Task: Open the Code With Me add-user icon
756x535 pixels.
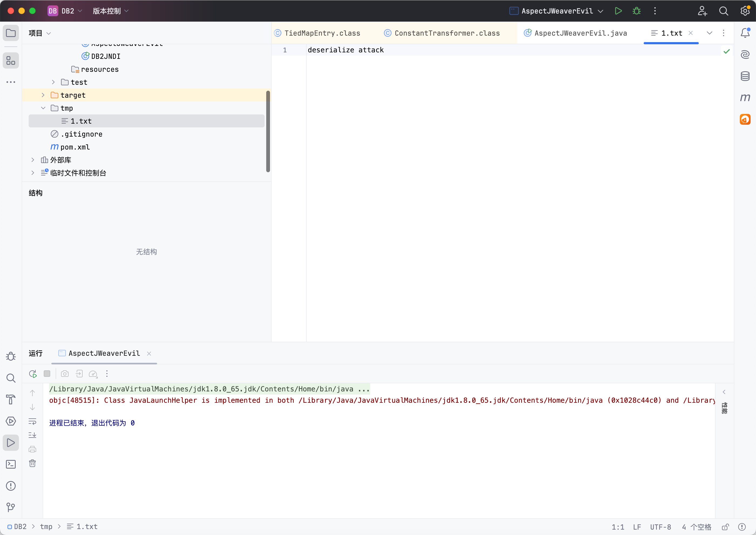Action: pos(702,11)
